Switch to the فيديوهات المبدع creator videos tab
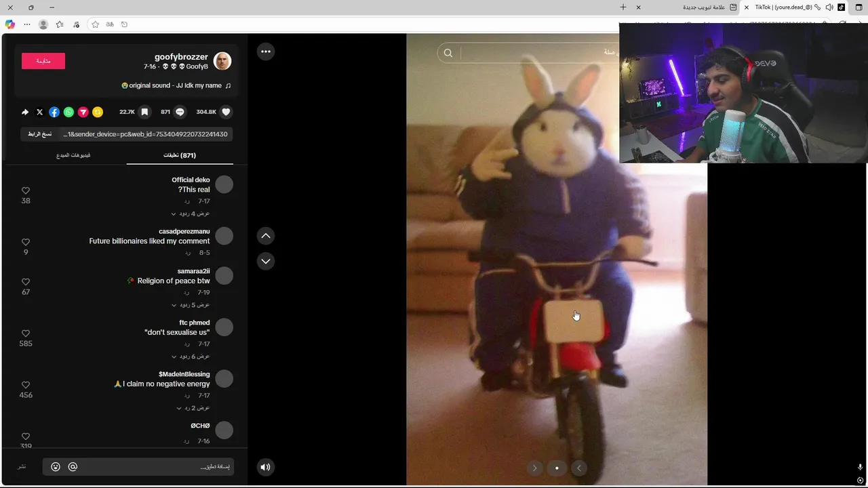 (73, 155)
